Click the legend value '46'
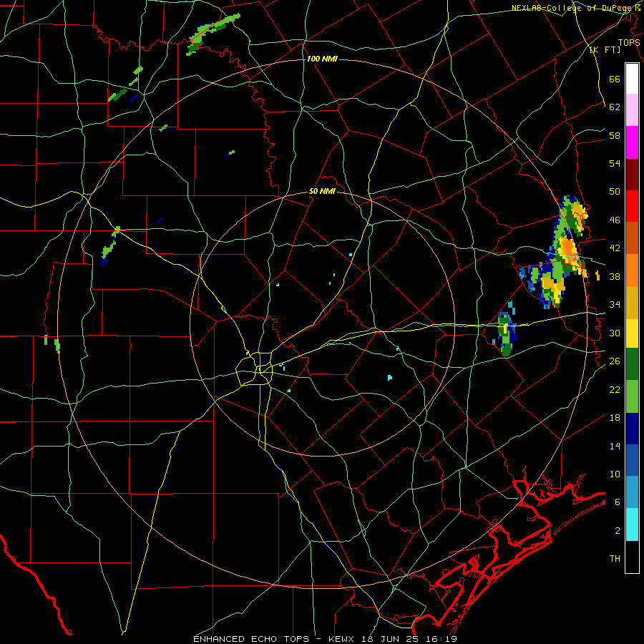The height and width of the screenshot is (644, 644). point(615,220)
